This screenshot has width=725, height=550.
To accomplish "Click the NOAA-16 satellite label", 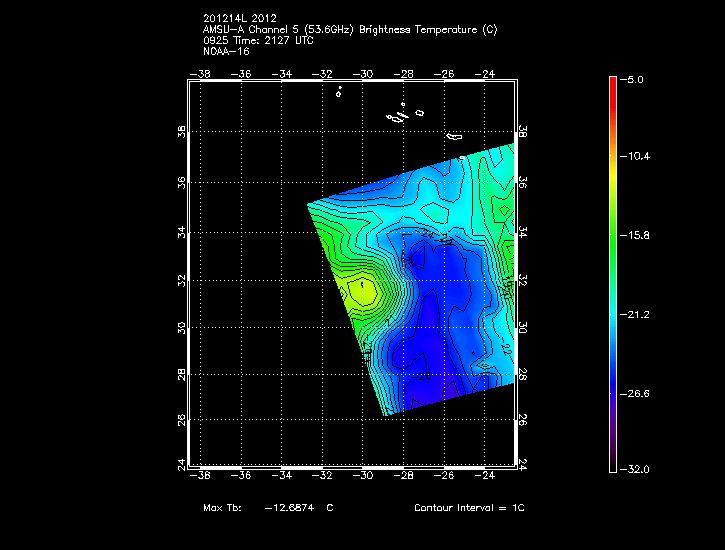I will (225, 51).
